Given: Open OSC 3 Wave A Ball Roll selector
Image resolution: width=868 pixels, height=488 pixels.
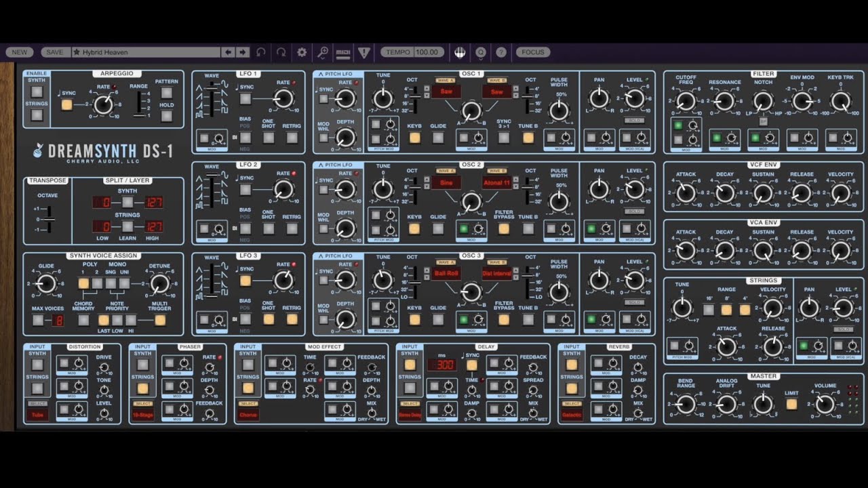Looking at the screenshot, I should coord(446,274).
